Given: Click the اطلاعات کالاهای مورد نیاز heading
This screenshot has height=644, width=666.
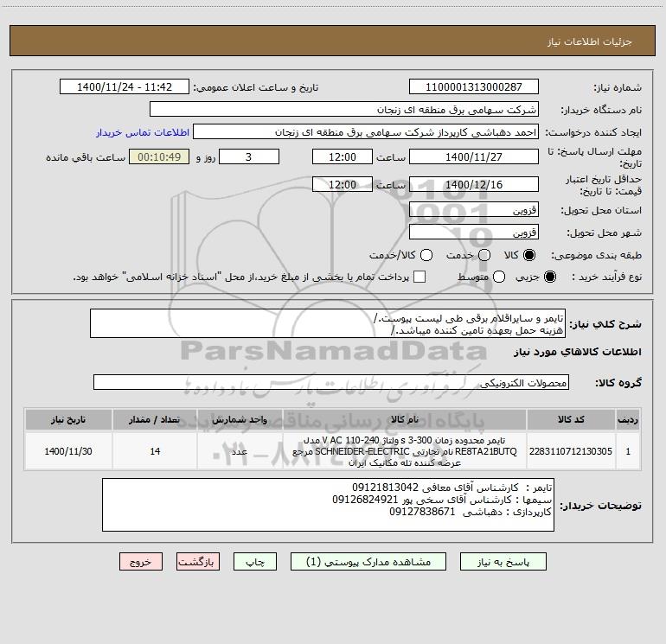Looking at the screenshot, I should [x=577, y=352].
